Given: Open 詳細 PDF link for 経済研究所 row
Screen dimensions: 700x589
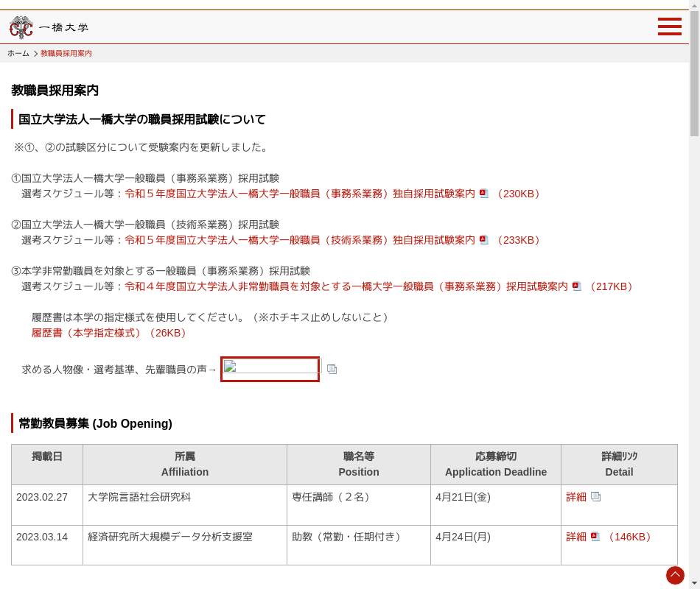Looking at the screenshot, I should tap(576, 537).
